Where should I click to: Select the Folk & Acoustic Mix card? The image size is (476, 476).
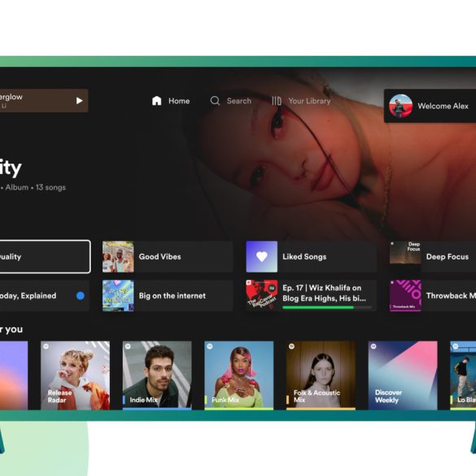point(321,376)
